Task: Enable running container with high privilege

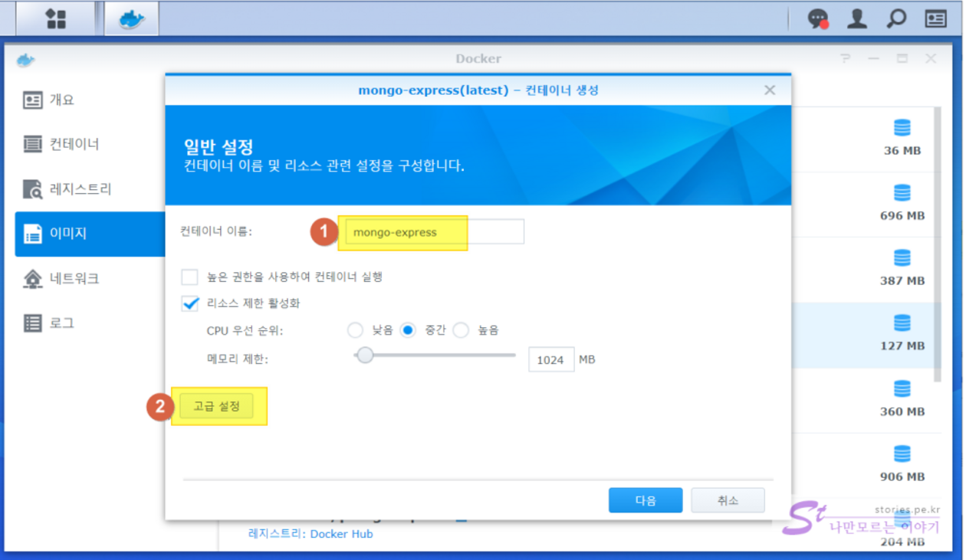Action: (189, 277)
